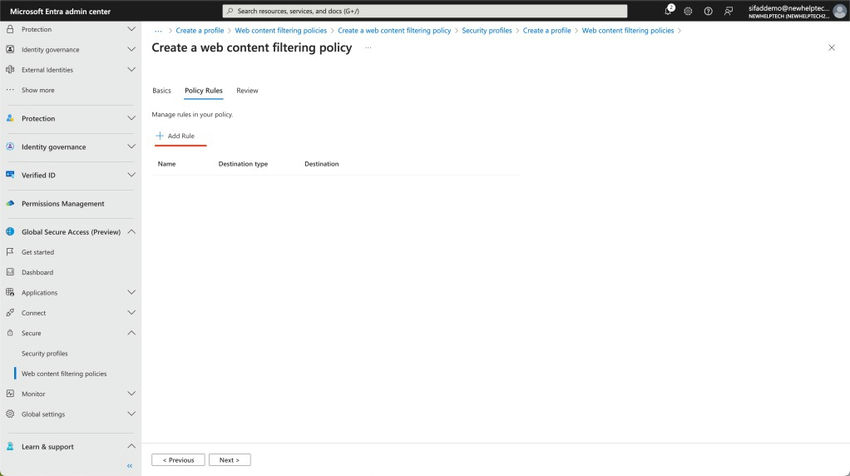Open the ellipsis beside page title

click(x=368, y=48)
